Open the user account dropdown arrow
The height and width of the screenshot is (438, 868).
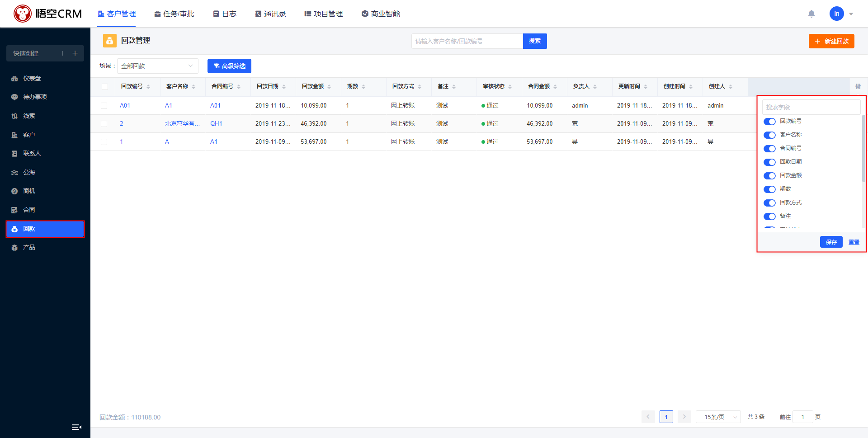(x=851, y=14)
